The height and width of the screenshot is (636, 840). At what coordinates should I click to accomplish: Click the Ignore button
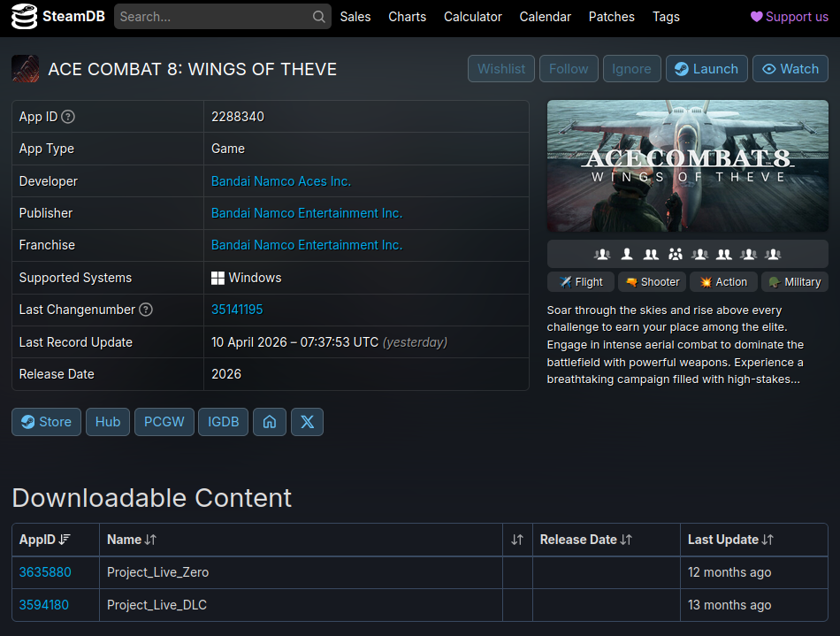(631, 69)
